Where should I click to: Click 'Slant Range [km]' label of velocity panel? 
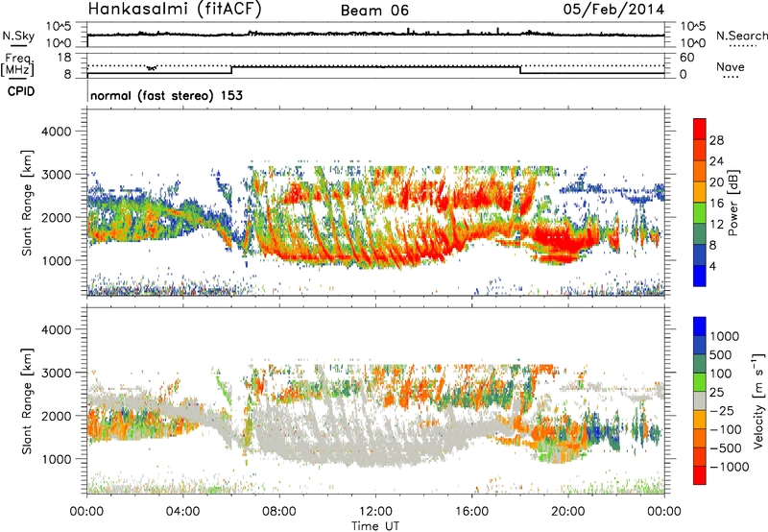point(27,400)
